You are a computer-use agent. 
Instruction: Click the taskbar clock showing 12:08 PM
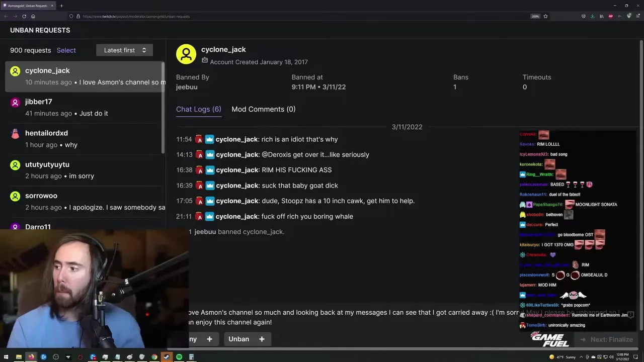pos(622,357)
